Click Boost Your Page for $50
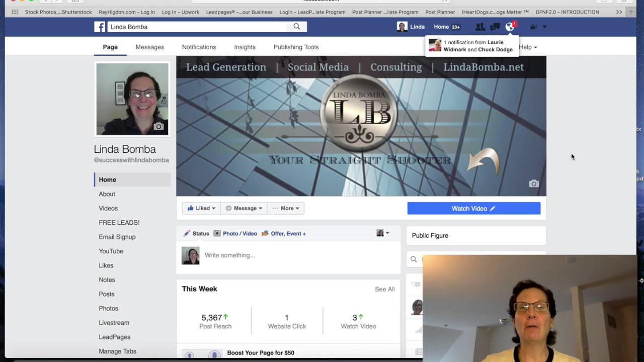This screenshot has height=362, width=644. (261, 353)
